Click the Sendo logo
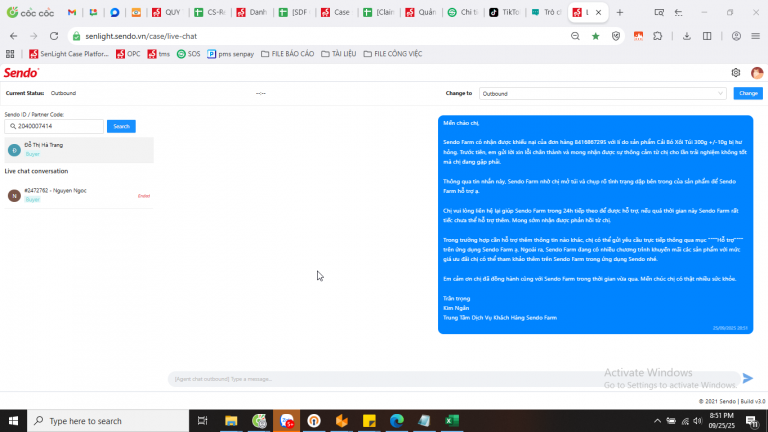768x432 pixels. (21, 73)
